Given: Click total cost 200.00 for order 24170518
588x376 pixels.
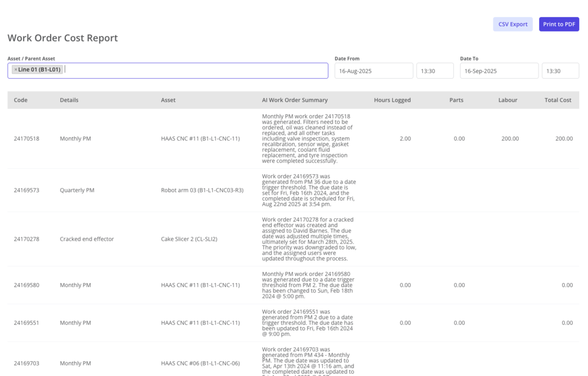Looking at the screenshot, I should pos(564,138).
